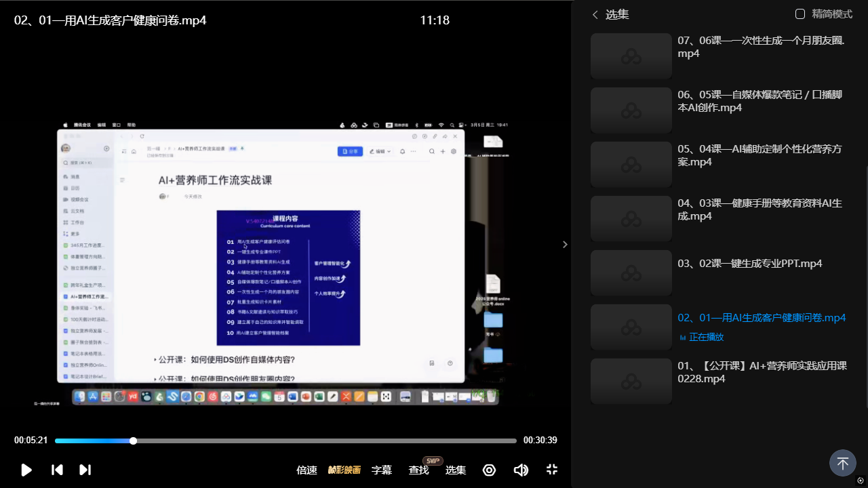The image size is (868, 488).
Task: Open the 字幕 subtitles options
Action: coord(381,470)
